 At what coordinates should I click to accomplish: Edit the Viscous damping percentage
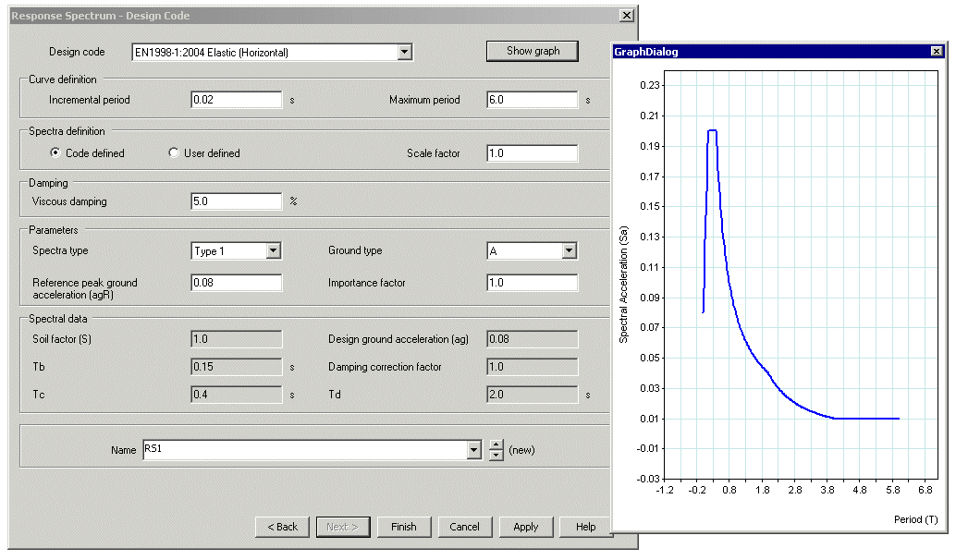click(x=234, y=201)
